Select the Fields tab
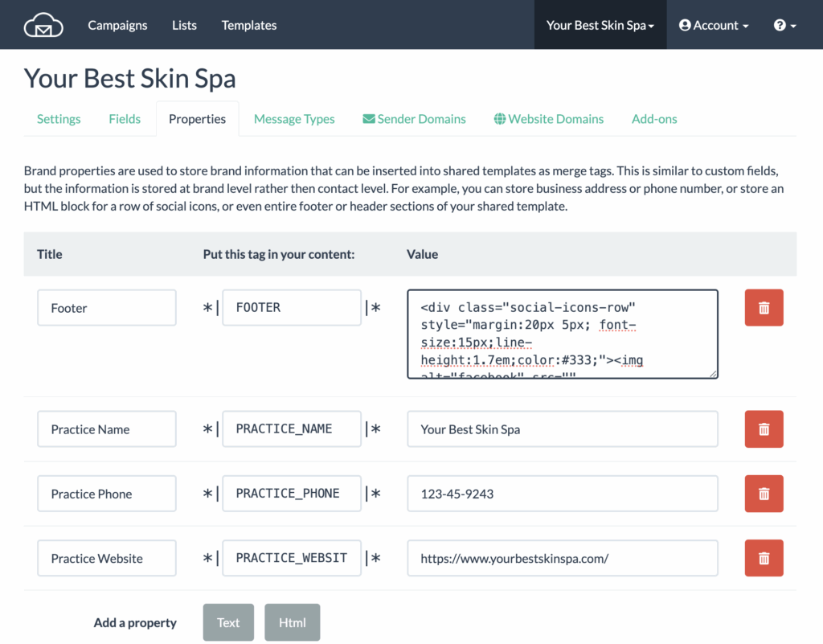The image size is (823, 644). pos(125,119)
